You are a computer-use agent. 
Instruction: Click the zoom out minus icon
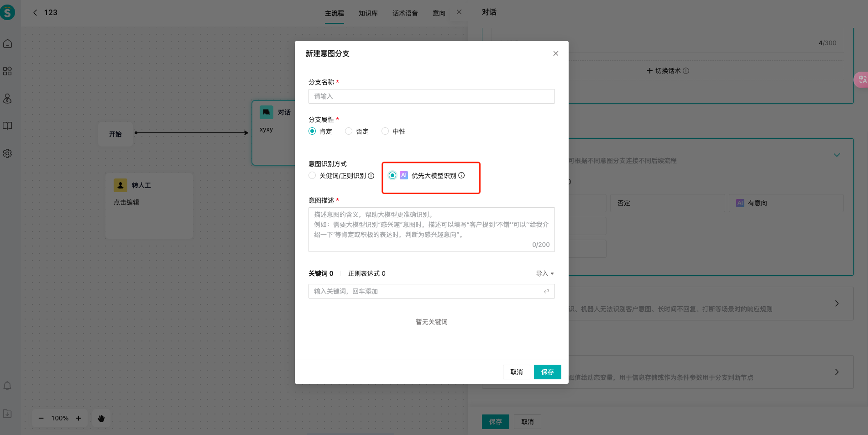[41, 418]
